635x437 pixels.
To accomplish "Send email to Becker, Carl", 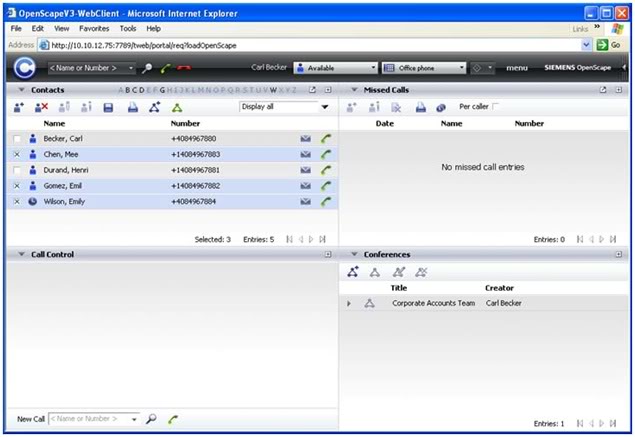I will (306, 139).
